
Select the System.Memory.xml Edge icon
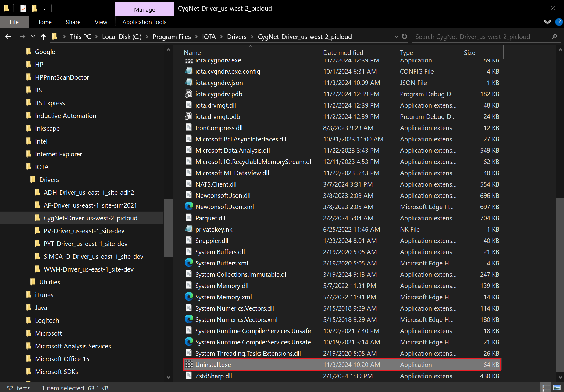189,297
